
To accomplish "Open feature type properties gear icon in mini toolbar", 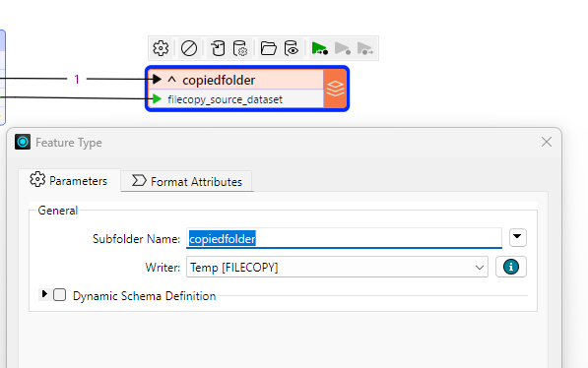I will (161, 48).
